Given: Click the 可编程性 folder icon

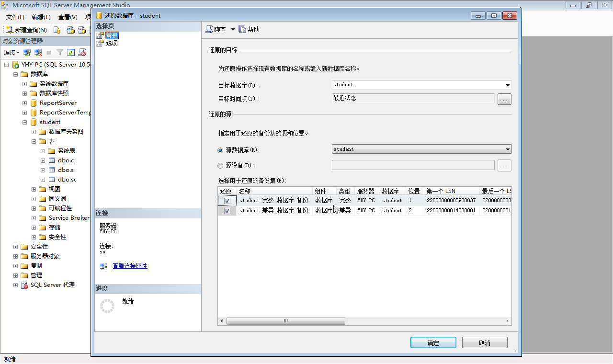Looking at the screenshot, I should (43, 208).
